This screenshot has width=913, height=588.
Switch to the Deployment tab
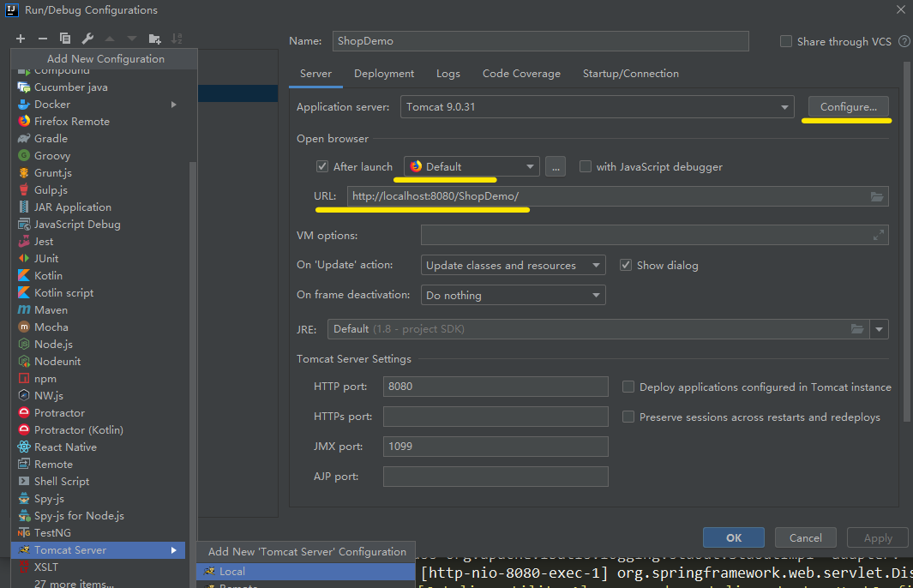(384, 74)
